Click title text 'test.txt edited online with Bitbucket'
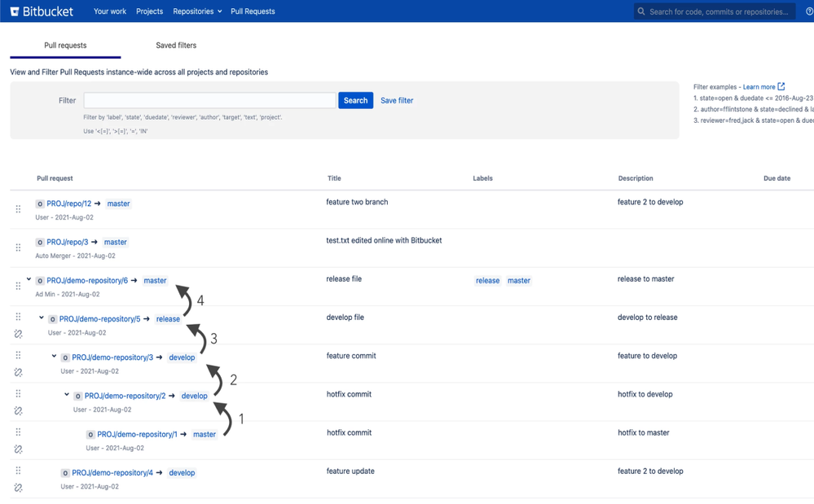 coord(384,240)
